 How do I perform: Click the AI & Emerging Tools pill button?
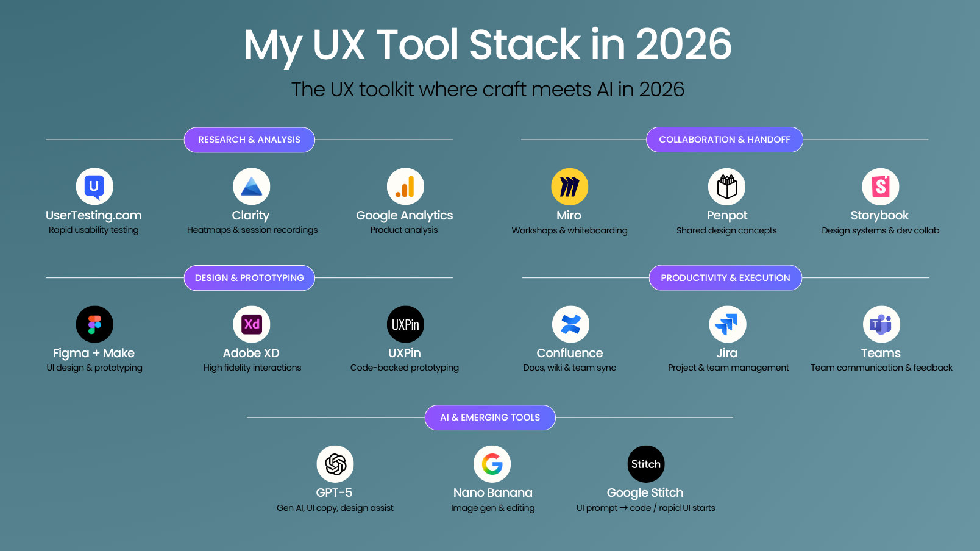pos(490,418)
